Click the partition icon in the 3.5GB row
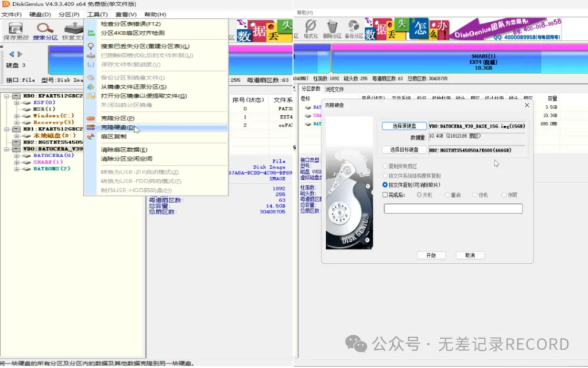The width and height of the screenshot is (588, 368). 308,107
